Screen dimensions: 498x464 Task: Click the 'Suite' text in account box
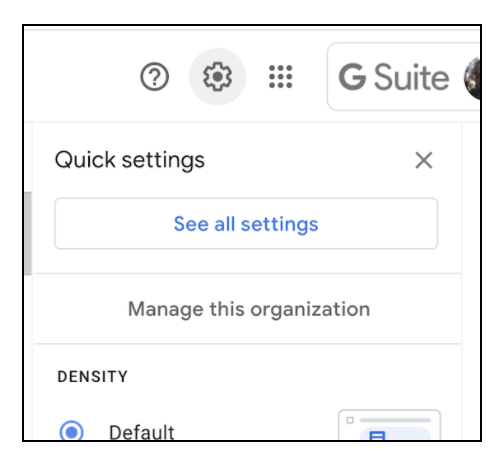tap(411, 77)
